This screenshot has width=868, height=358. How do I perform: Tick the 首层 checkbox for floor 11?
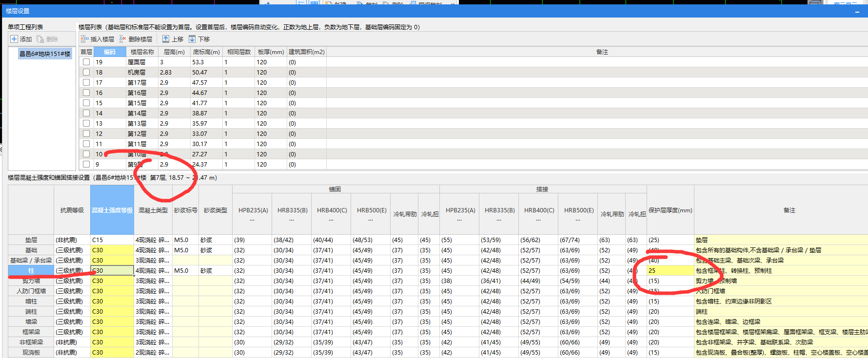pos(86,144)
